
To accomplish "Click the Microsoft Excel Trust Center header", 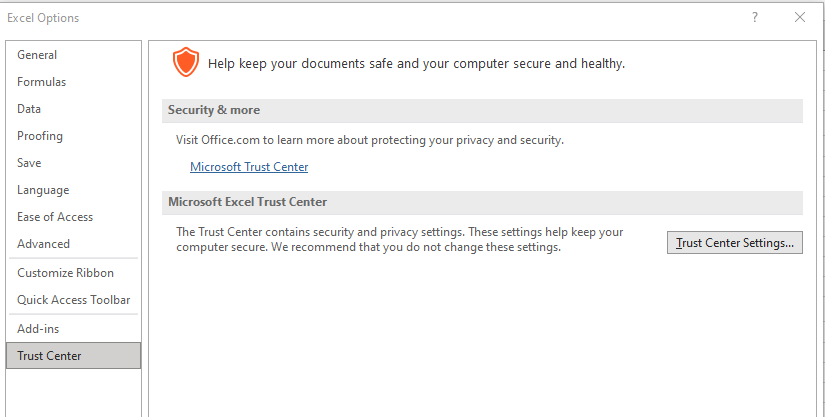I will tap(247, 202).
